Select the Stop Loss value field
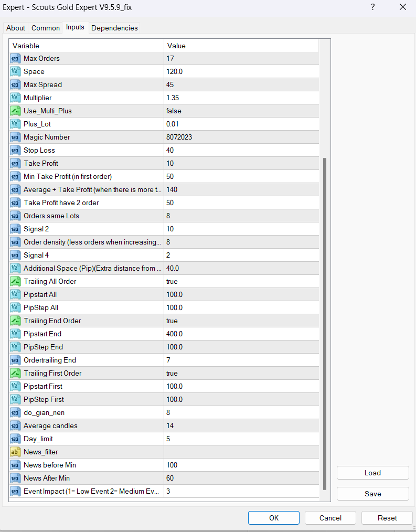The width and height of the screenshot is (416, 532). [241, 150]
